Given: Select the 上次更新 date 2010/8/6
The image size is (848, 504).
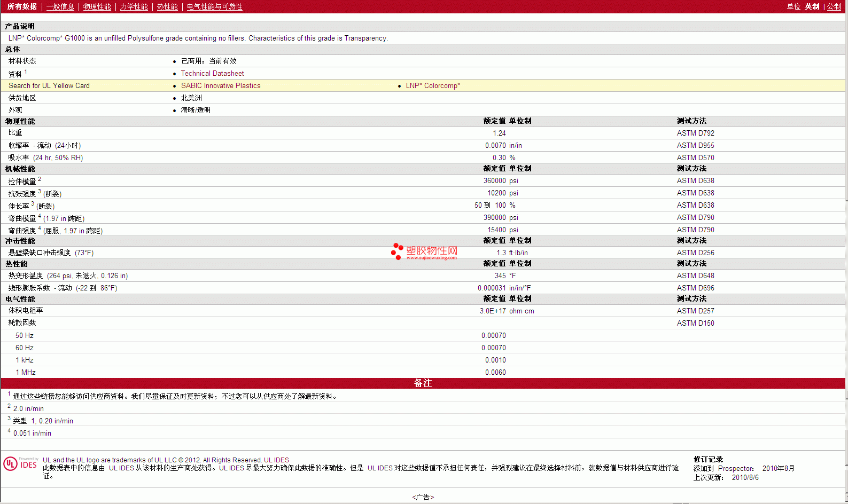Looking at the screenshot, I should point(745,477).
